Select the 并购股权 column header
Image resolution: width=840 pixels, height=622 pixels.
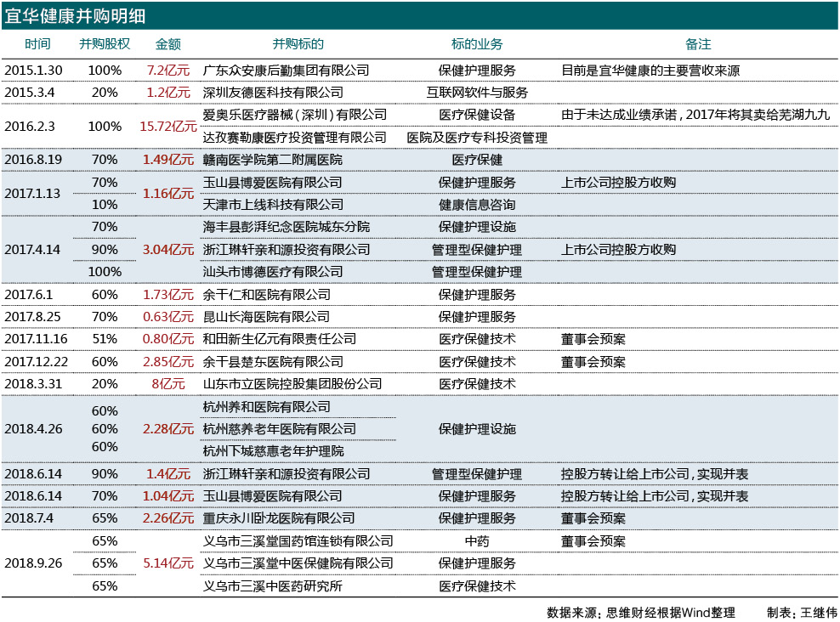(106, 42)
